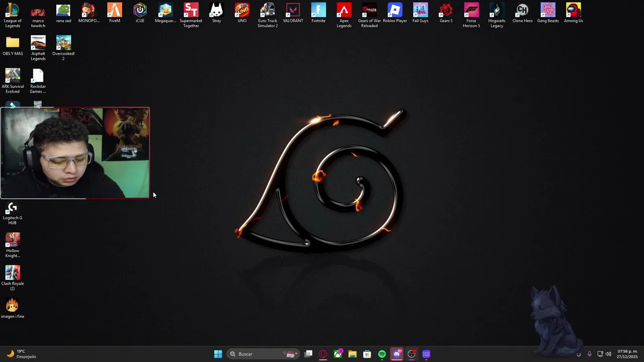Select the Apex Legends icon

click(x=344, y=15)
